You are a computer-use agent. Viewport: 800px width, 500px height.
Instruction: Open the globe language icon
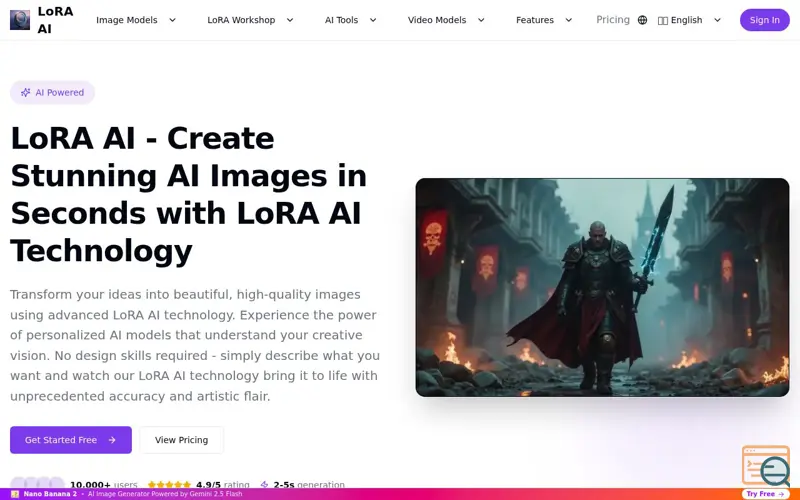tap(642, 20)
